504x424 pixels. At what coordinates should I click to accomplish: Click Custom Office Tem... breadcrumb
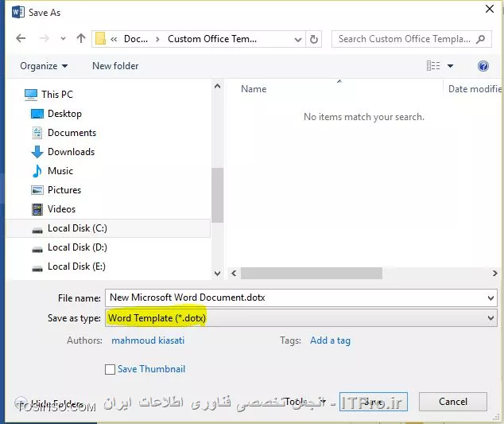212,39
